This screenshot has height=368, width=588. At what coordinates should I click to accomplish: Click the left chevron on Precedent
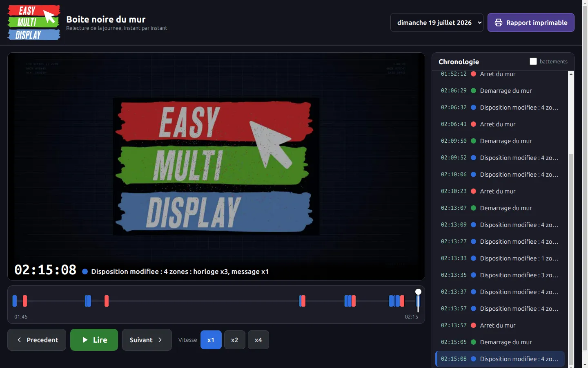19,340
